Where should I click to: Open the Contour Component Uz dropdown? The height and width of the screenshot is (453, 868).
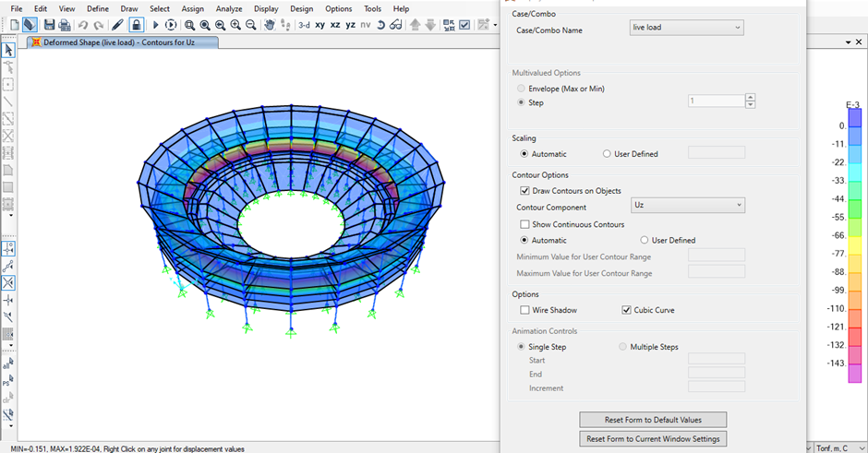tap(688, 205)
